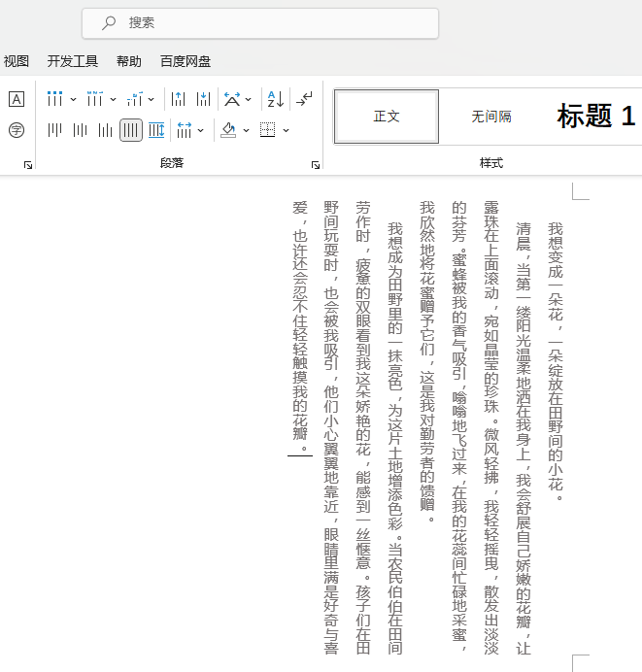Click the numbered list icon

click(95, 99)
